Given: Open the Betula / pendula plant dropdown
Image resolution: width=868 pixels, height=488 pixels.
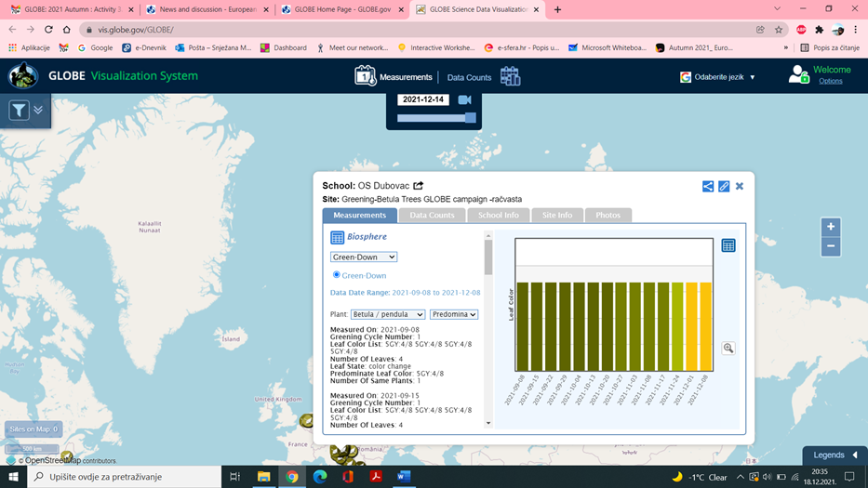Looking at the screenshot, I should (388, 314).
